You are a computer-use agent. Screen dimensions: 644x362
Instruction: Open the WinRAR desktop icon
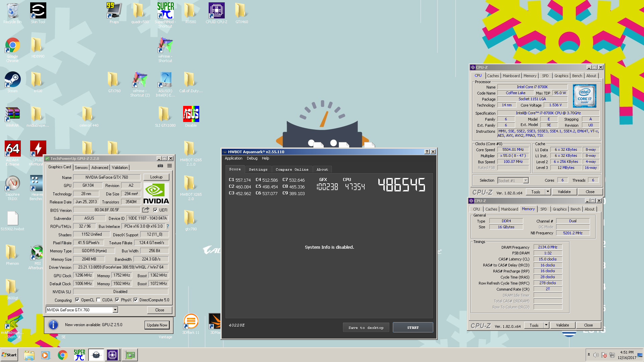(12, 117)
